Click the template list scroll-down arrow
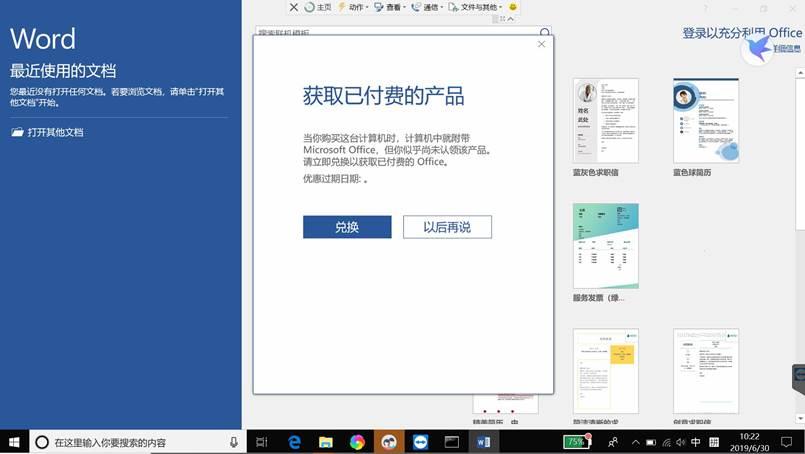 800,419
